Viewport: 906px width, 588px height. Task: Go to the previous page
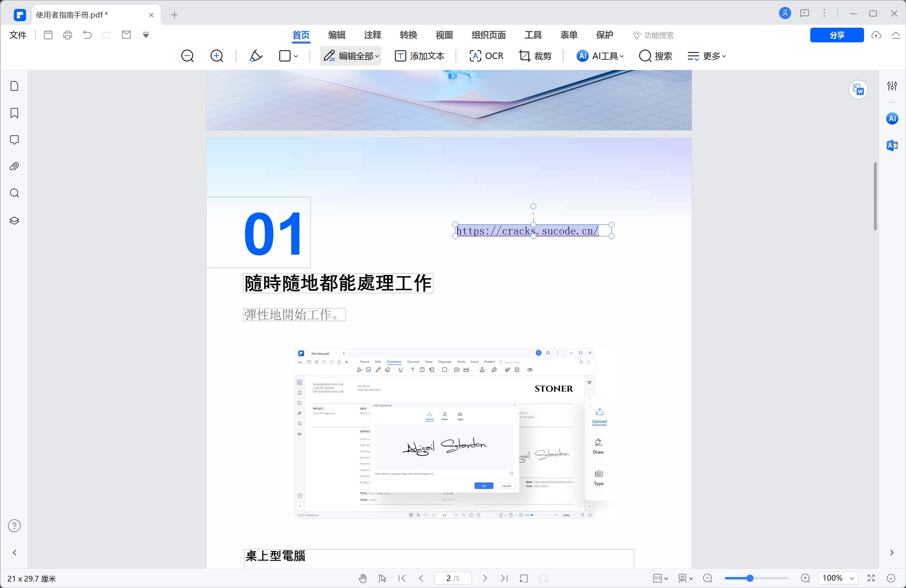tap(421, 578)
